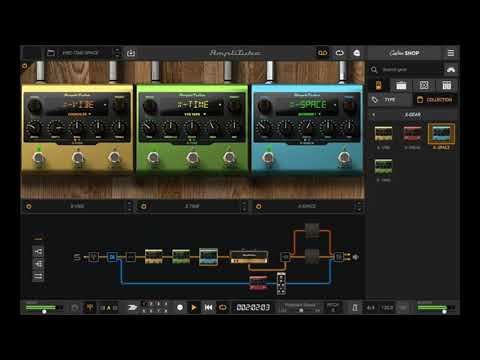Switch gear filter to Collection
This screenshot has width=480, height=360.
[435, 100]
